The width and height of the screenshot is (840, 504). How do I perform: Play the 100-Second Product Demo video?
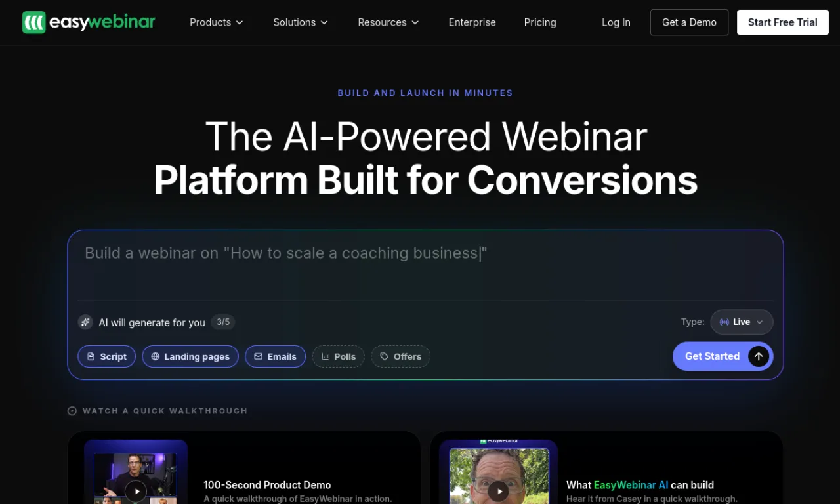pyautogui.click(x=136, y=490)
